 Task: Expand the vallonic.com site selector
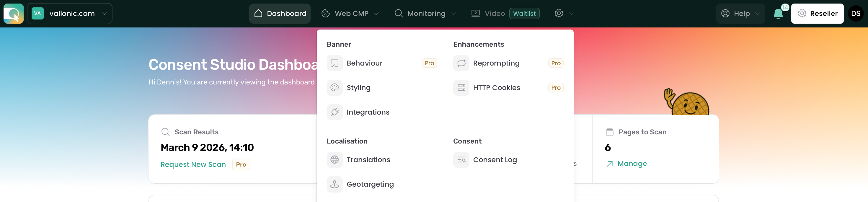[x=69, y=14]
